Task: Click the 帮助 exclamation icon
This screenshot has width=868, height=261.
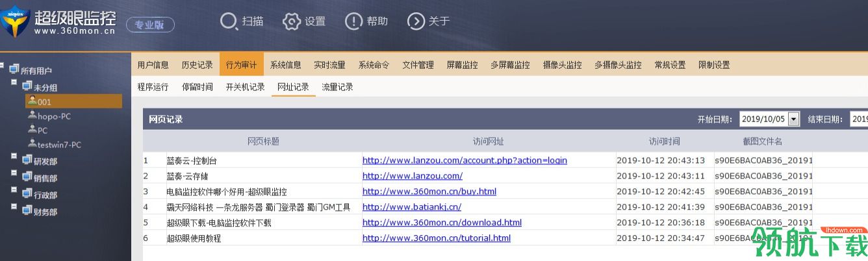Action: coord(353,21)
